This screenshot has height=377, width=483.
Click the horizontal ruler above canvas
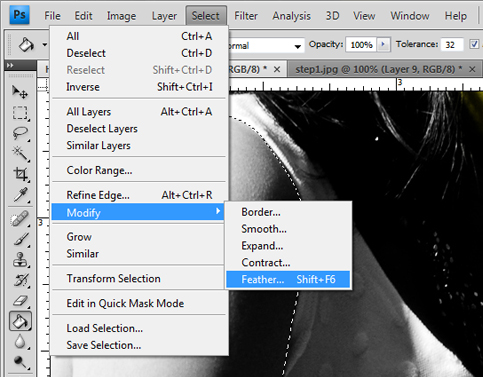tap(356, 84)
